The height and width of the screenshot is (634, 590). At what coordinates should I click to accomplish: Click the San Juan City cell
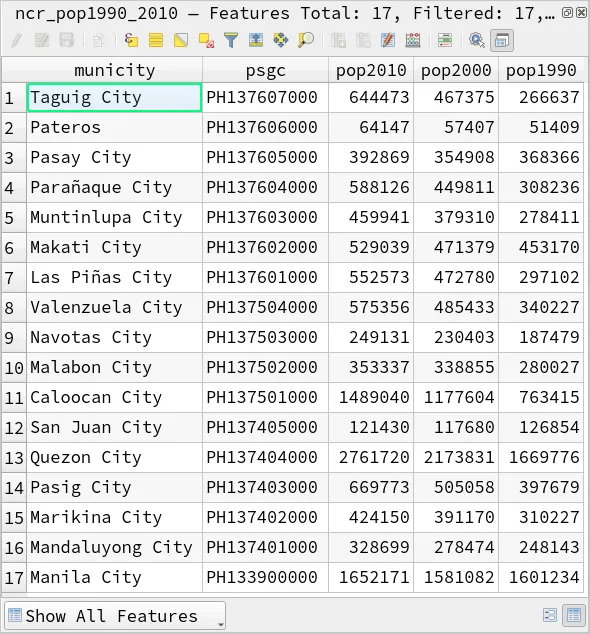click(114, 427)
